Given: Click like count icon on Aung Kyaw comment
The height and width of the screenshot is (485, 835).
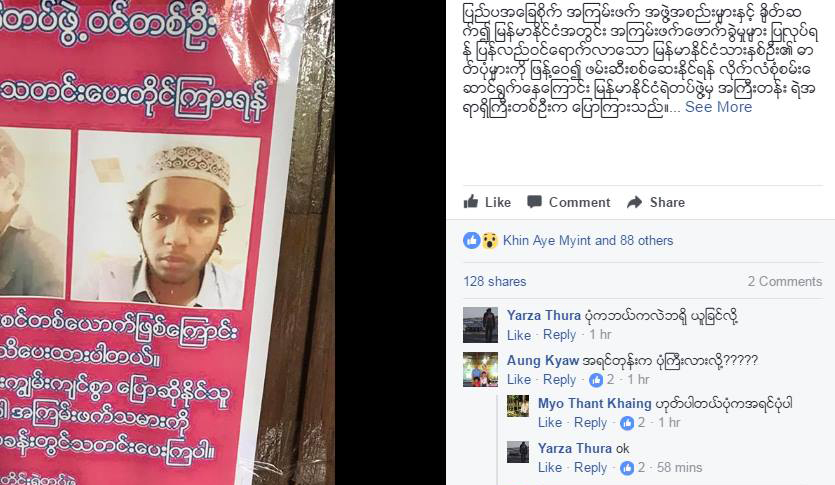Looking at the screenshot, I should (x=596, y=380).
